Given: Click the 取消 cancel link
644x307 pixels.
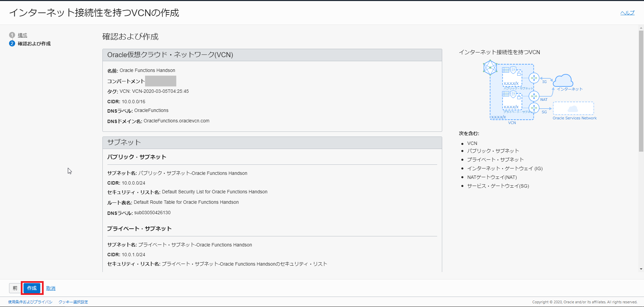Looking at the screenshot, I should click(51, 288).
